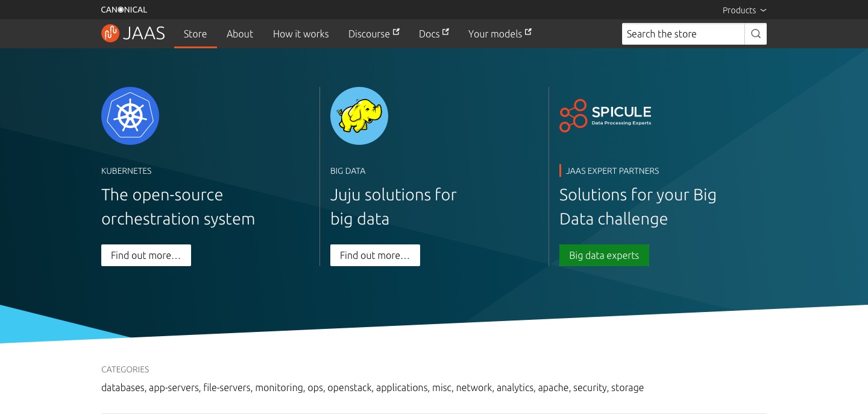Click the Discourse external-link icon
868x414 pixels.
point(396,32)
